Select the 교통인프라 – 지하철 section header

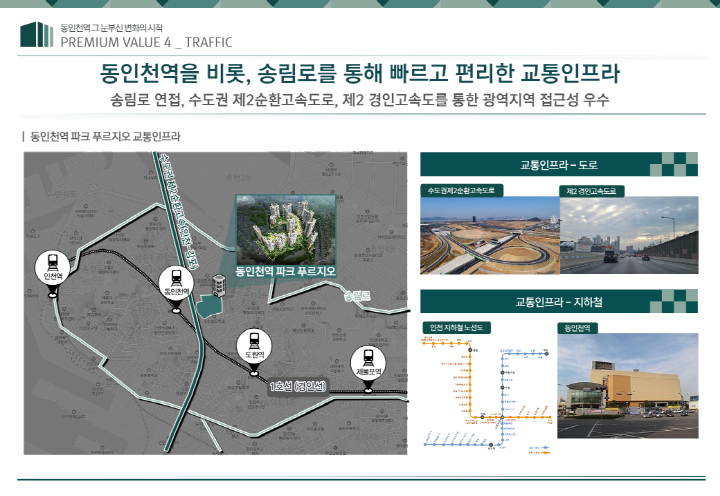(559, 301)
